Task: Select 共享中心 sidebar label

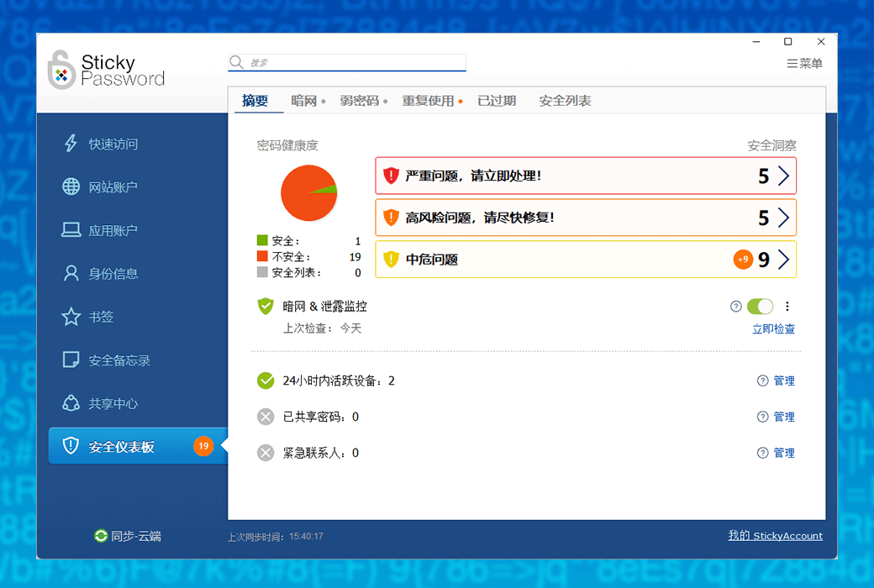Action: coord(113,403)
